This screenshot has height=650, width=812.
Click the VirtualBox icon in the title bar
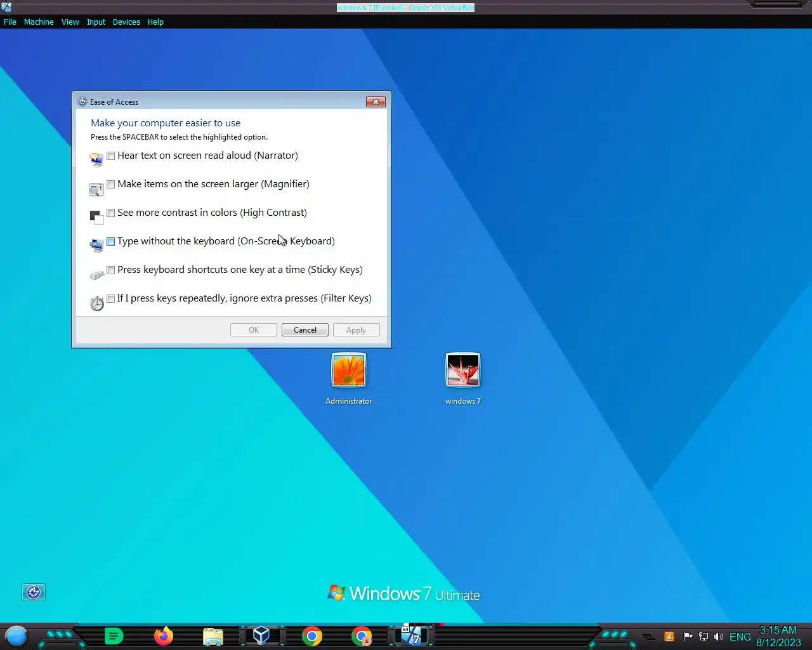(6, 7)
